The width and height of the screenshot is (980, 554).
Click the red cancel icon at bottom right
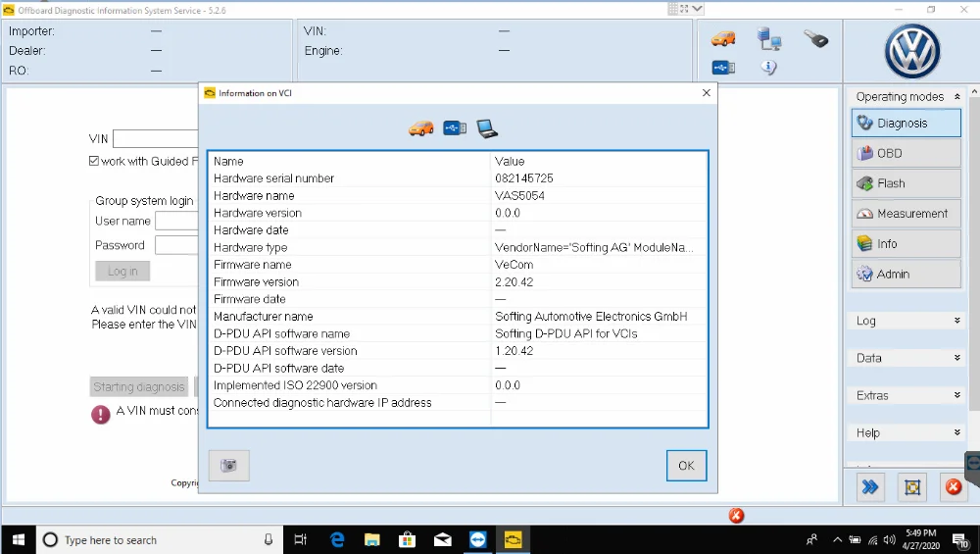(954, 487)
